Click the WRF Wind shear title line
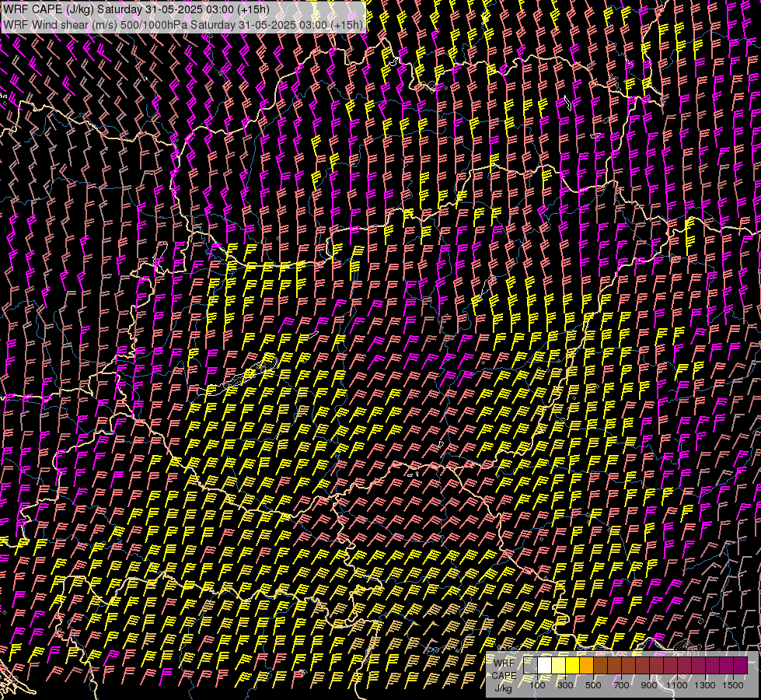Image resolution: width=761 pixels, height=700 pixels. coord(183,25)
